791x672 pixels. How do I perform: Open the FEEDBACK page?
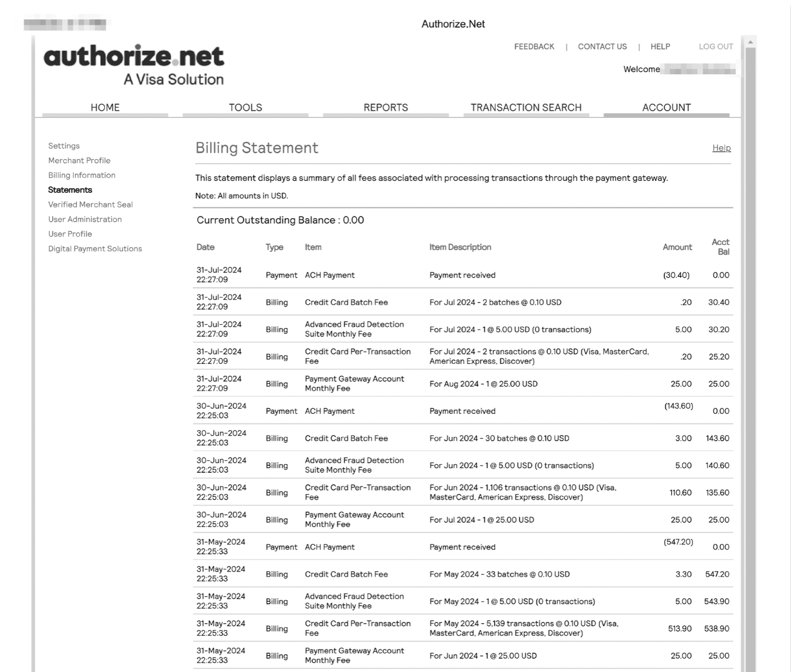(x=534, y=46)
